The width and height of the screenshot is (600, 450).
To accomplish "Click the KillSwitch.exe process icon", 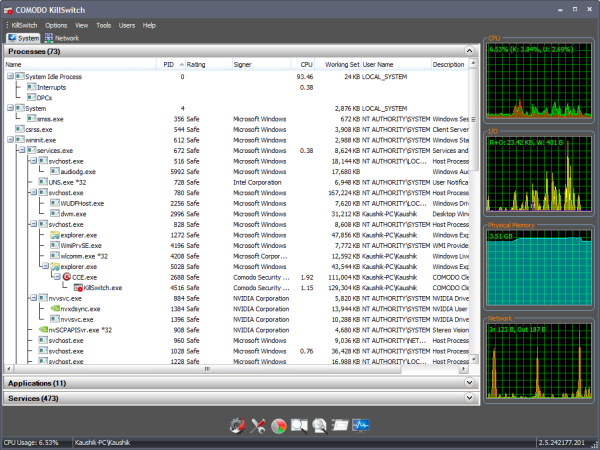I will point(79,287).
